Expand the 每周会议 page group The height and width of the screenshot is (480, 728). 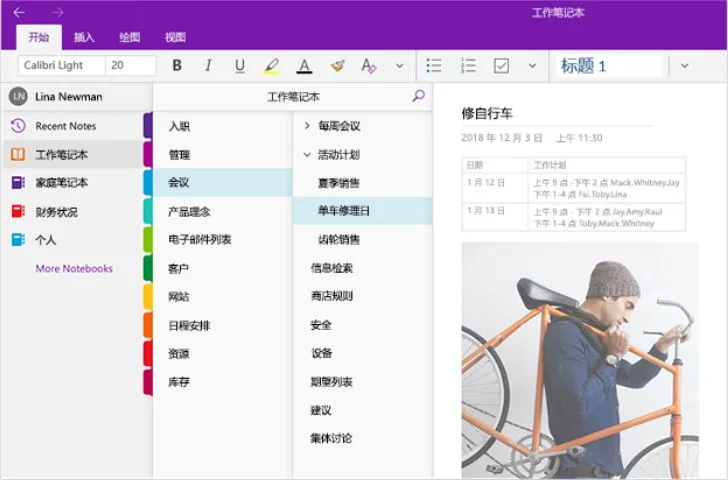coord(307,125)
